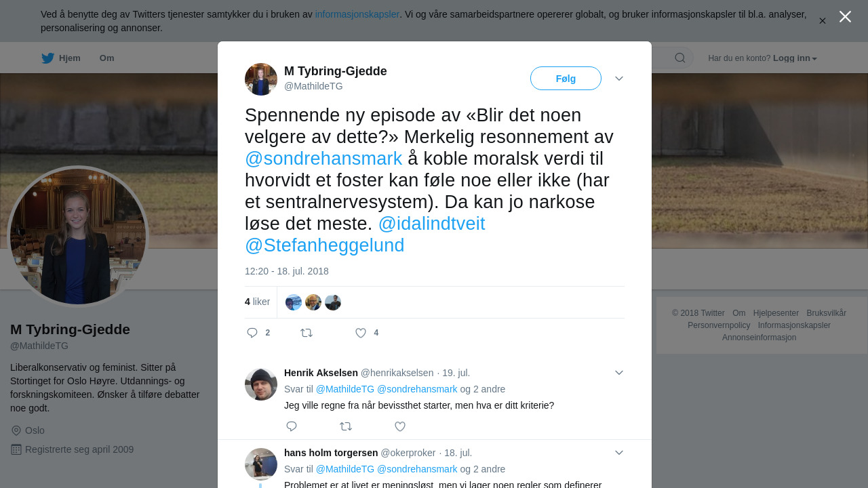Like Henrik Akselsen's reply with the heart icon
The height and width of the screenshot is (488, 868).
click(x=400, y=426)
